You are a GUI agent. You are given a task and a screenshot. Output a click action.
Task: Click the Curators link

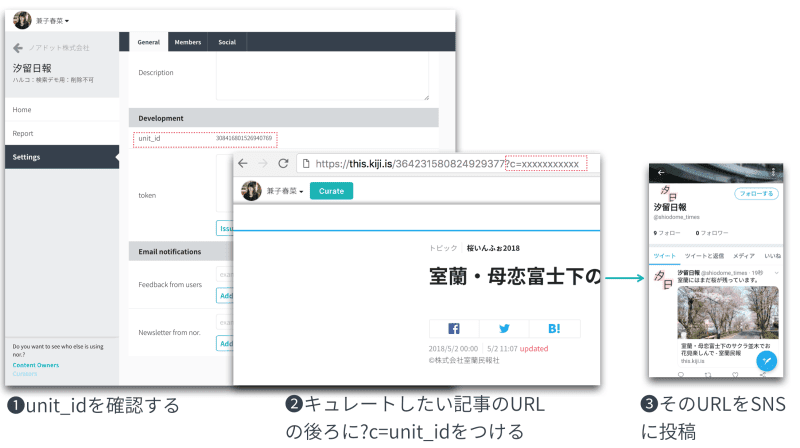[25, 374]
